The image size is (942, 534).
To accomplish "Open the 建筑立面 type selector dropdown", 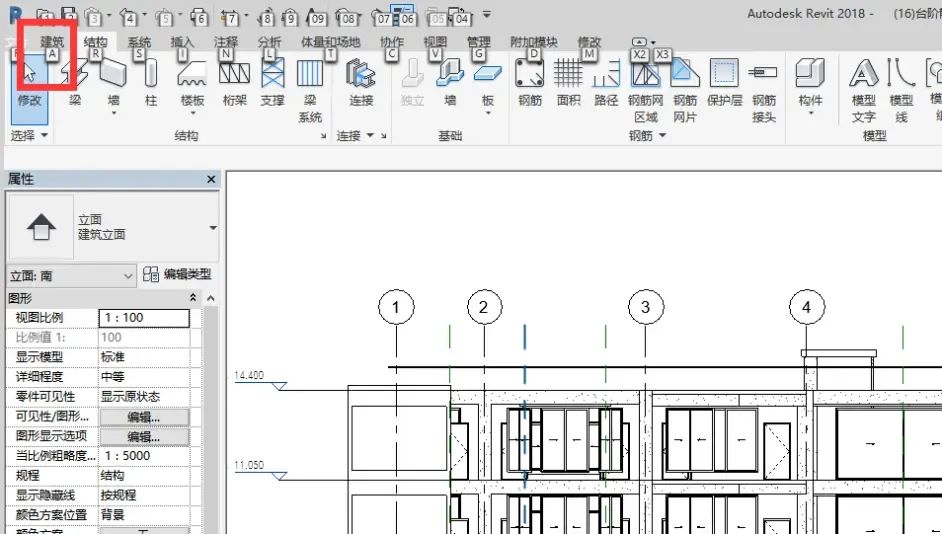I will click(x=212, y=228).
